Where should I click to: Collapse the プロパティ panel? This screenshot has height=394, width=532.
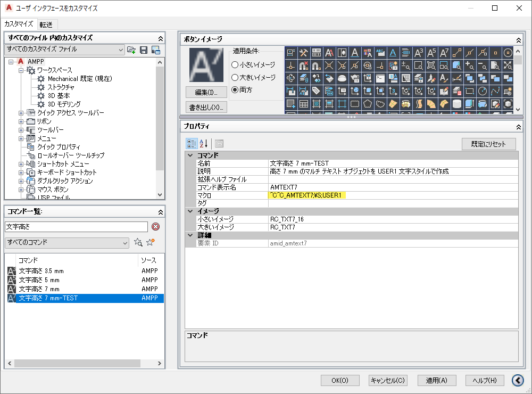click(518, 127)
